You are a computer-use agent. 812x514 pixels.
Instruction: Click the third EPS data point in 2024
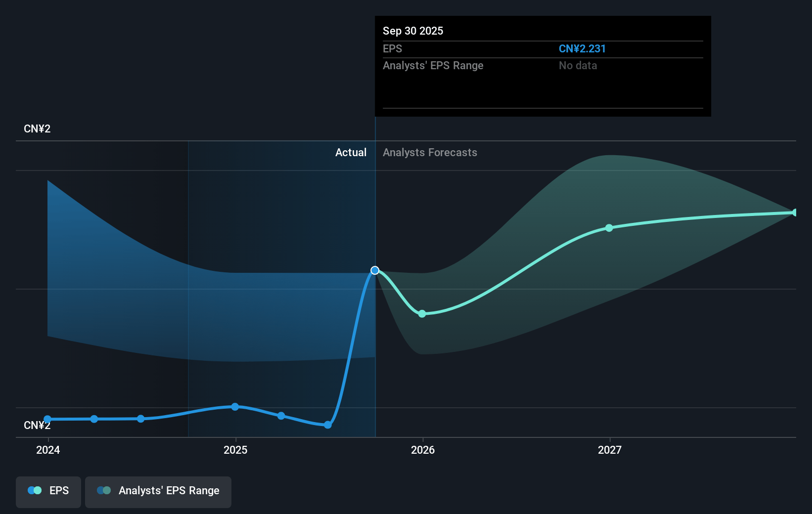[x=141, y=419]
